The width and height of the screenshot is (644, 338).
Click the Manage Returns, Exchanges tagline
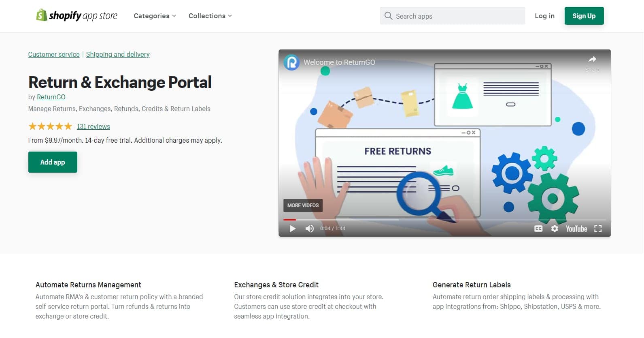coord(119,109)
